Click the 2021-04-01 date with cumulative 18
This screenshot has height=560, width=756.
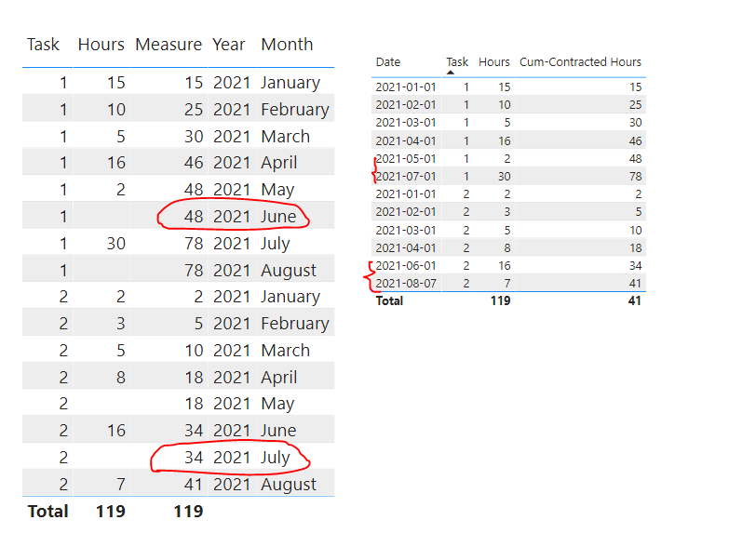(406, 248)
